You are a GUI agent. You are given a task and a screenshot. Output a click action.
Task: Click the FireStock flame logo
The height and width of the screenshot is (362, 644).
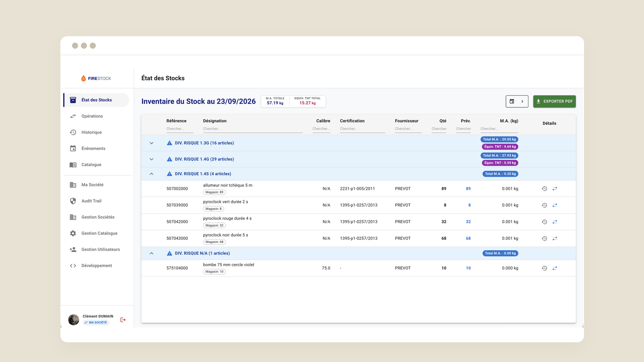coord(84,78)
